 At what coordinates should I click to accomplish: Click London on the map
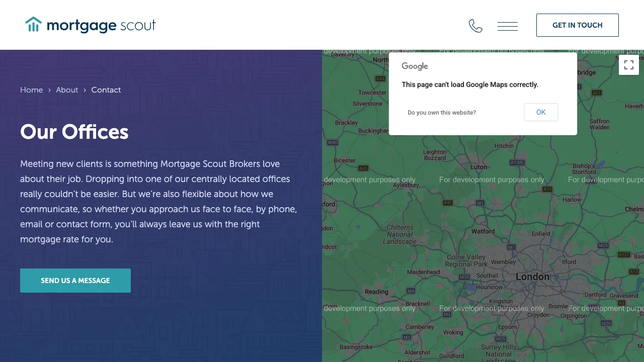pyautogui.click(x=532, y=277)
